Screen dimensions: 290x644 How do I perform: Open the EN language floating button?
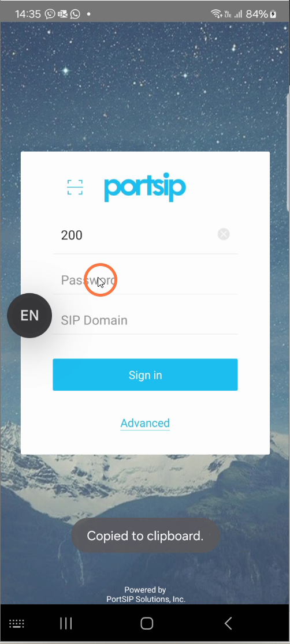coord(29,316)
